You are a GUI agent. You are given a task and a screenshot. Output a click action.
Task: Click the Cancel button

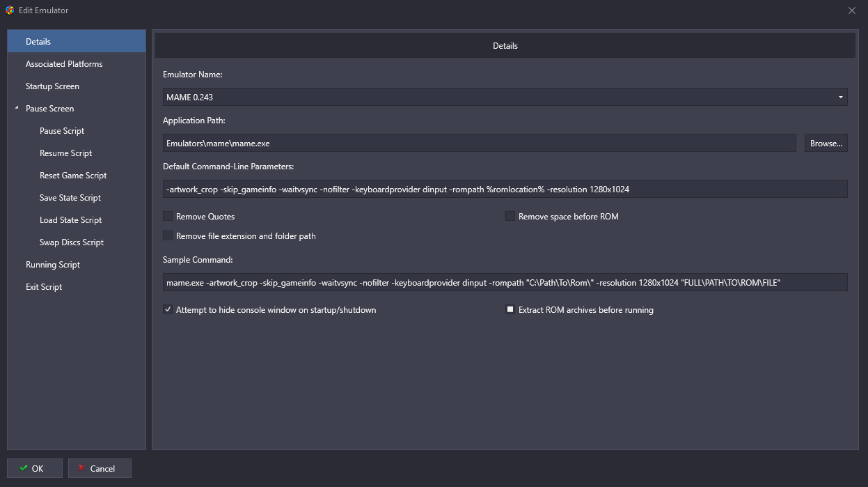tap(100, 468)
